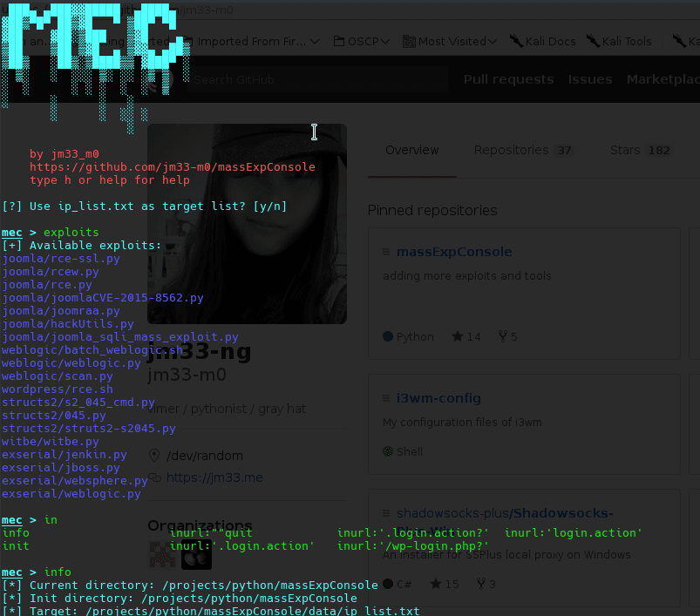The image size is (700, 616).
Task: Click terminal line structs2/s2_045_cmd.py
Action: [78, 403]
